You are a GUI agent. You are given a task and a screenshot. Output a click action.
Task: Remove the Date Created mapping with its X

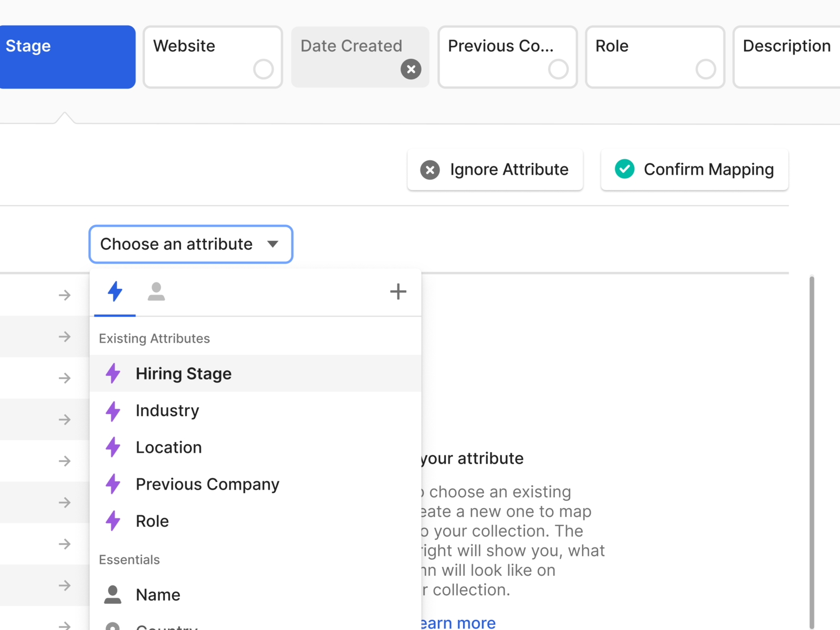411,69
